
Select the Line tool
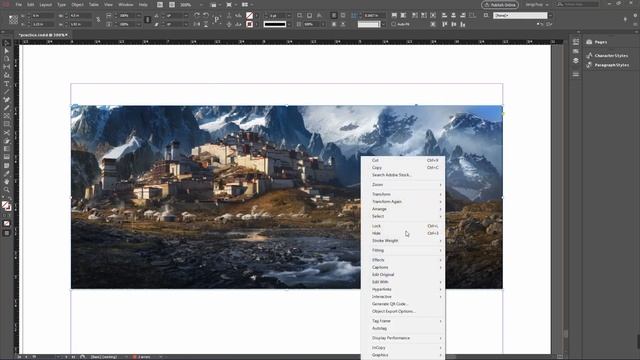click(7, 92)
